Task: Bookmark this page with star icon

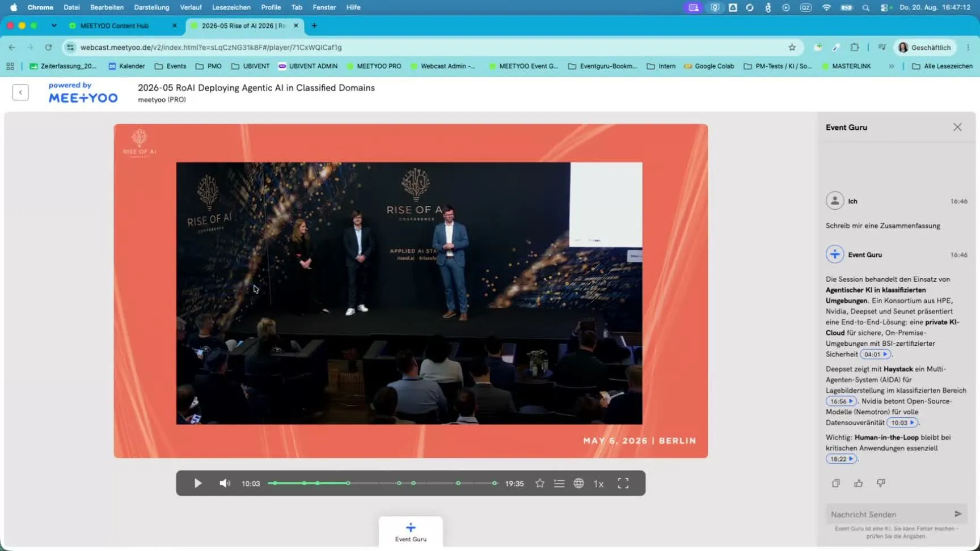Action: pos(792,48)
